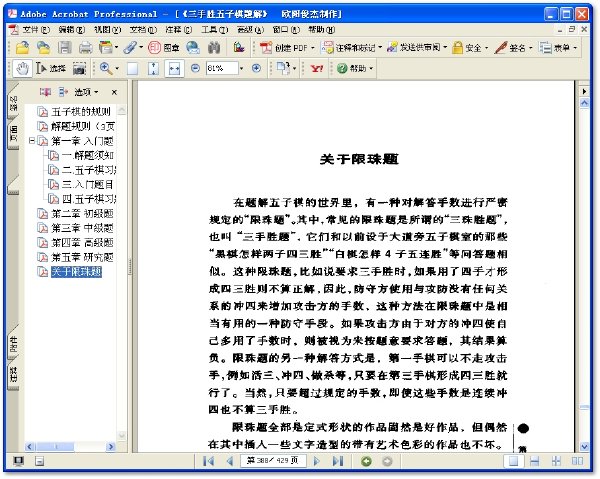Open the 帮助 toolbar dropdown
The height and width of the screenshot is (479, 600).
[354, 68]
